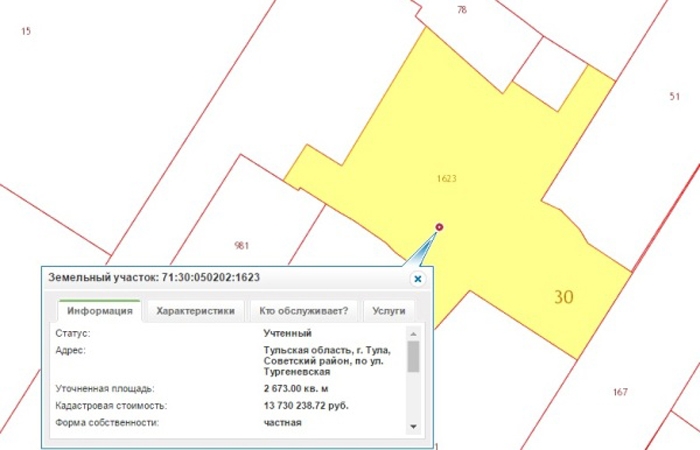The width and height of the screenshot is (700, 450).
Task: Click the Тульская область address value
Action: (x=327, y=361)
